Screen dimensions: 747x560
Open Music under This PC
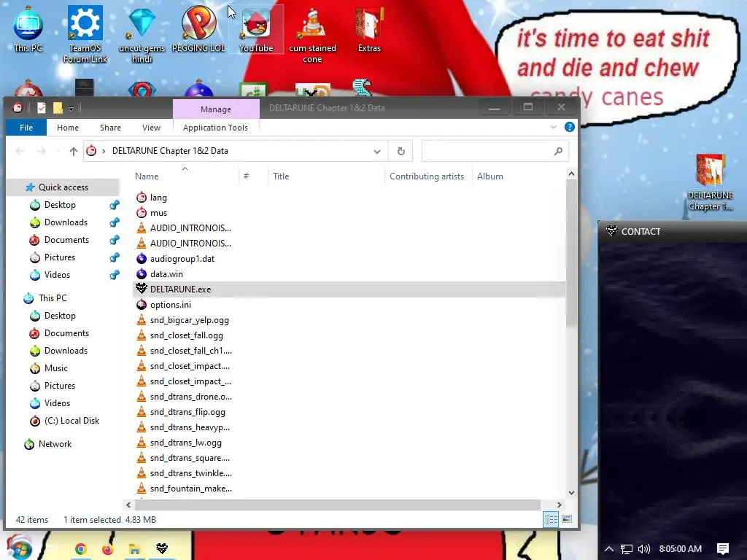pos(55,368)
